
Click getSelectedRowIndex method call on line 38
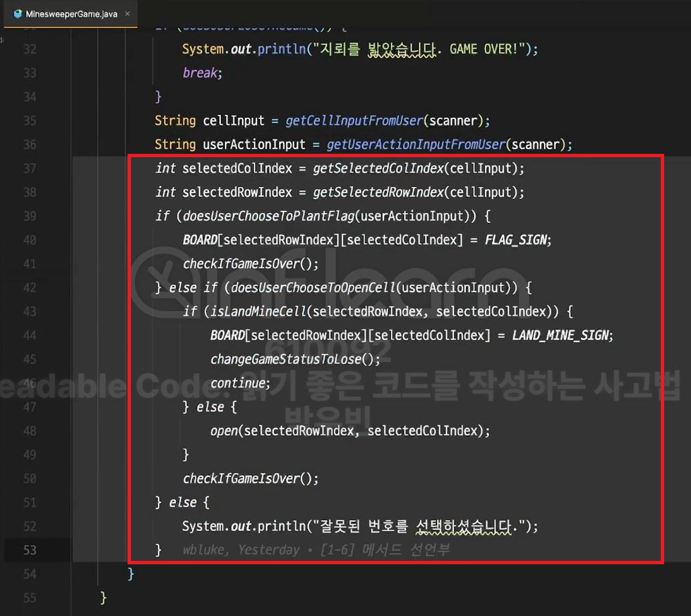pos(378,192)
